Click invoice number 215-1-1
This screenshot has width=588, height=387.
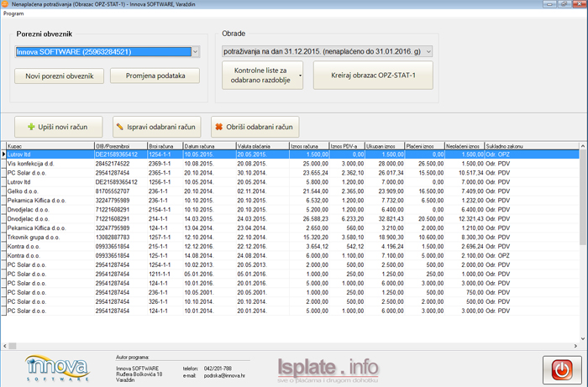[x=158, y=247]
